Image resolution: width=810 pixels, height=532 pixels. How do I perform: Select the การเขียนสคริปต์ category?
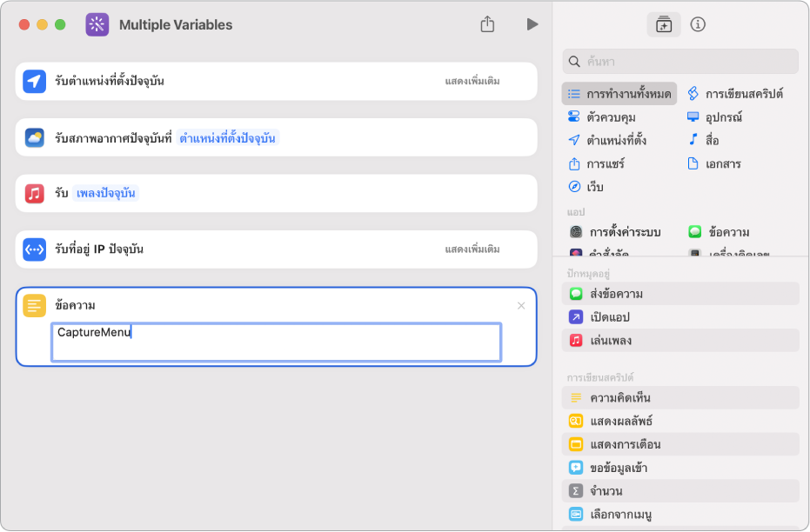(743, 93)
